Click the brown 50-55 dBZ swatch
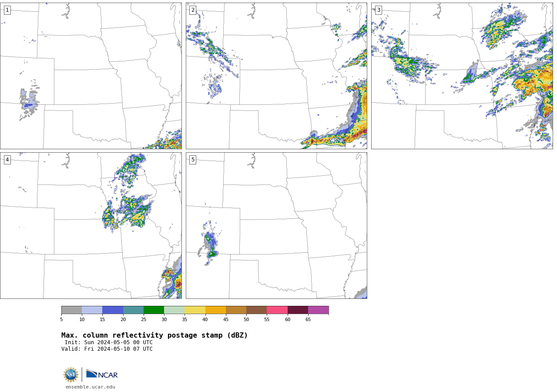 (x=257, y=310)
